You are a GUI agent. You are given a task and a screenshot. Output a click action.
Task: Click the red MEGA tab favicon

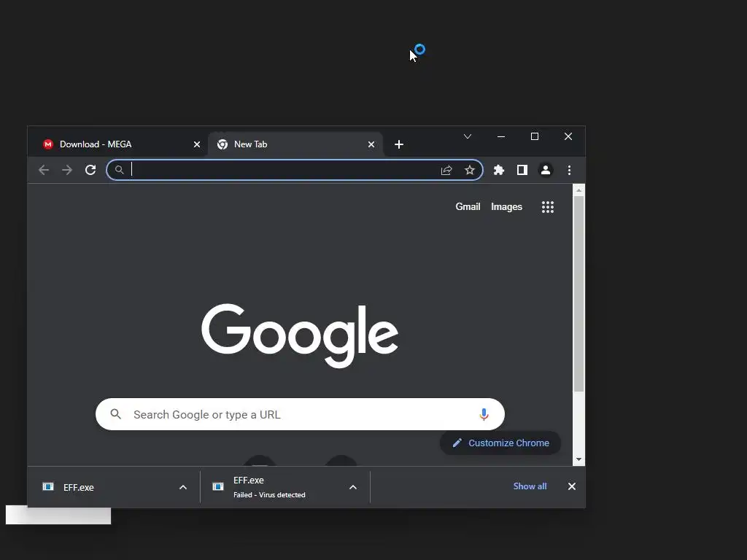(x=47, y=144)
